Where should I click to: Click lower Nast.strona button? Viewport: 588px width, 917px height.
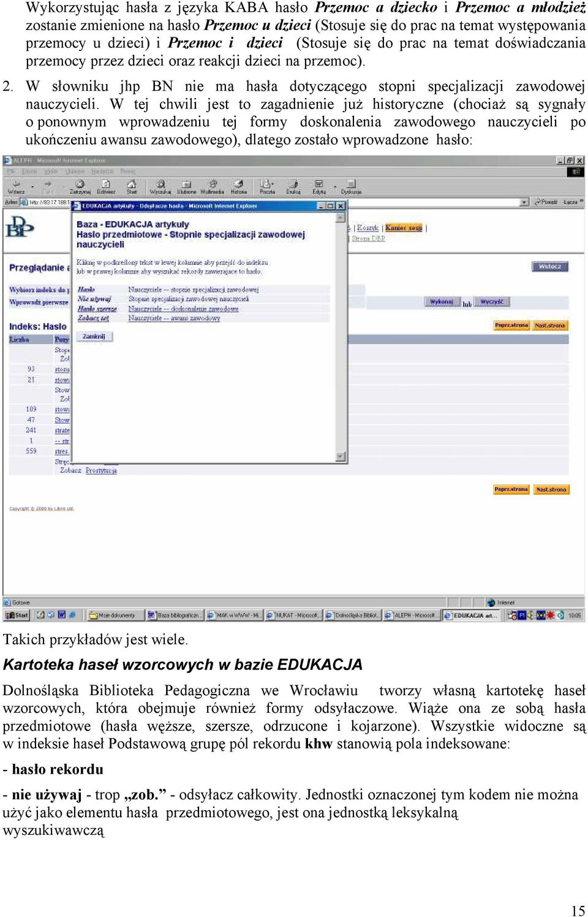pyautogui.click(x=551, y=489)
